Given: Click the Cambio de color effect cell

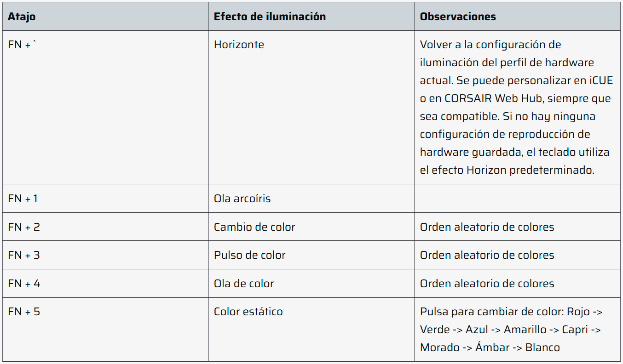Looking at the screenshot, I should click(311, 227).
